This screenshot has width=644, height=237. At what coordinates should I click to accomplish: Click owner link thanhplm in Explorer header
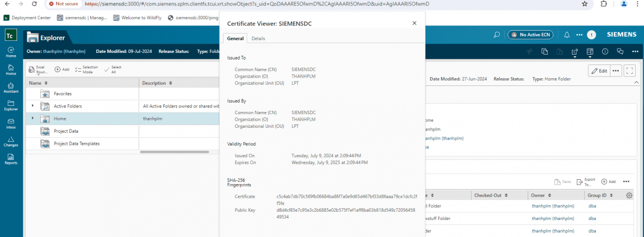point(64,51)
